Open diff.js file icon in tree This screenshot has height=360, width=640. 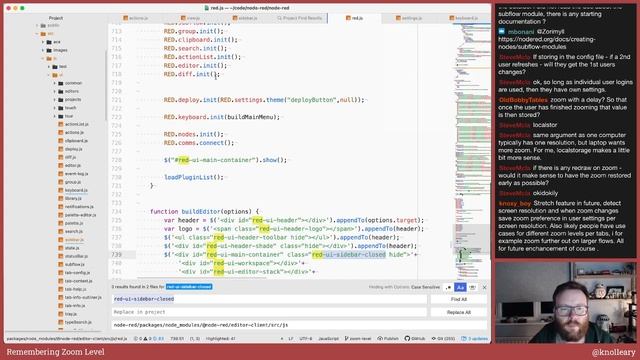[61, 157]
